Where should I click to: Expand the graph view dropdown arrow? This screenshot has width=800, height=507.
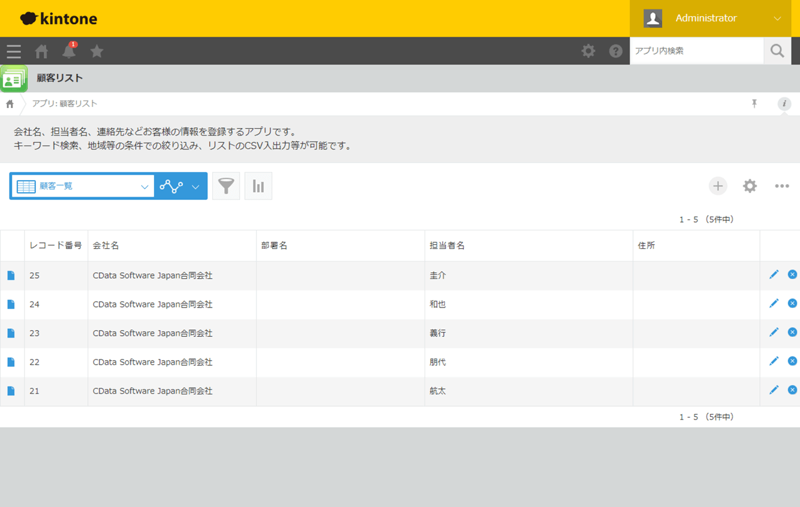[196, 186]
